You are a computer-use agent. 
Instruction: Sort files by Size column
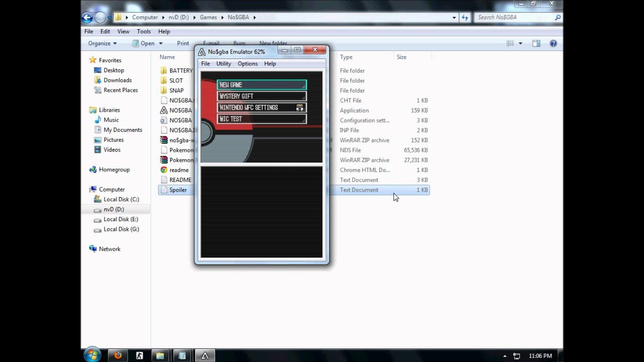[401, 57]
